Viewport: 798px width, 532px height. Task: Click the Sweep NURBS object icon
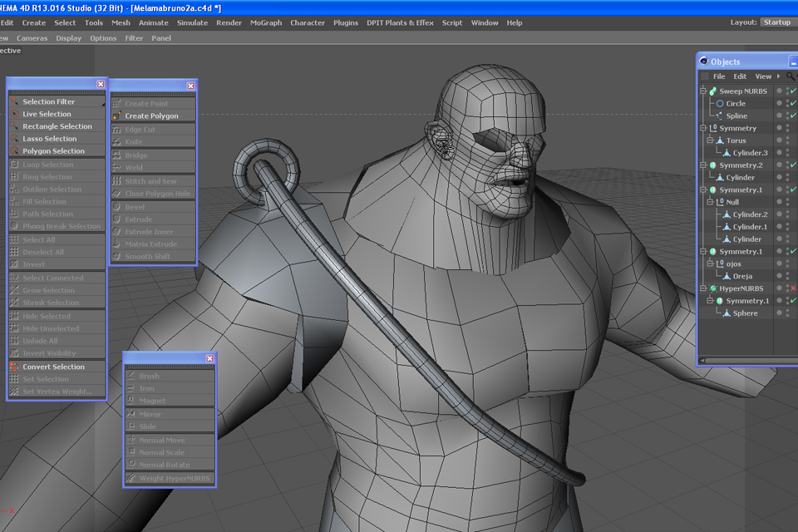click(713, 91)
